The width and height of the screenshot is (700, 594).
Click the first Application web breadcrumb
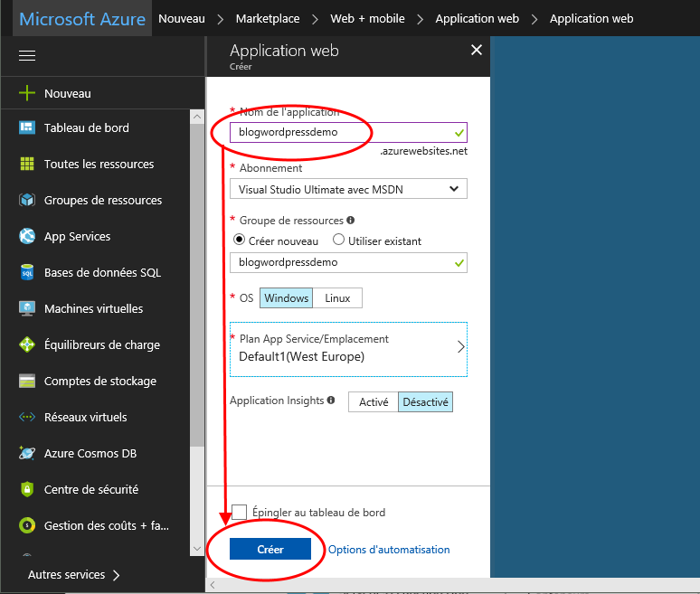point(478,19)
